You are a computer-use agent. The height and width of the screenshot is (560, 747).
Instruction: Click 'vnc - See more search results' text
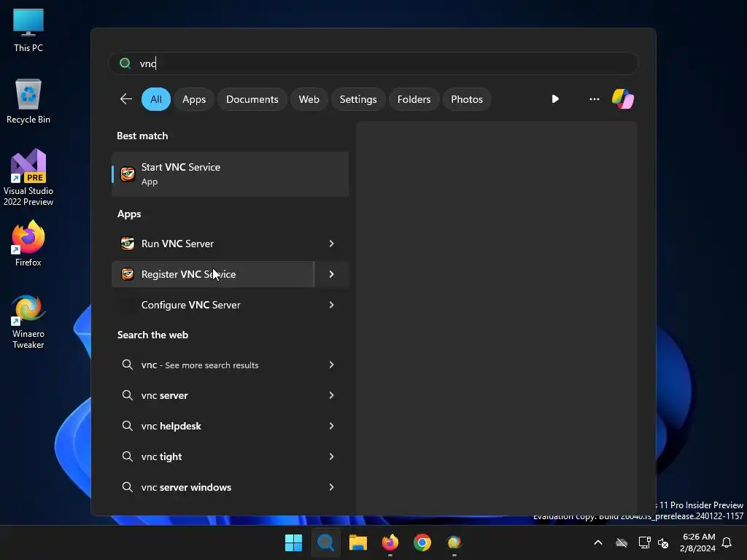pos(200,365)
